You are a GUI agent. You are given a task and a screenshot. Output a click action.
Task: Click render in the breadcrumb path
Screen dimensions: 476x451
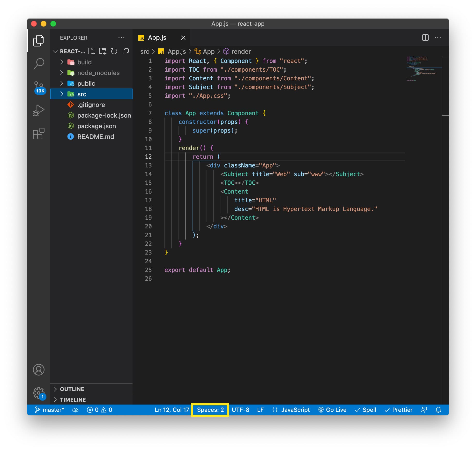point(241,52)
